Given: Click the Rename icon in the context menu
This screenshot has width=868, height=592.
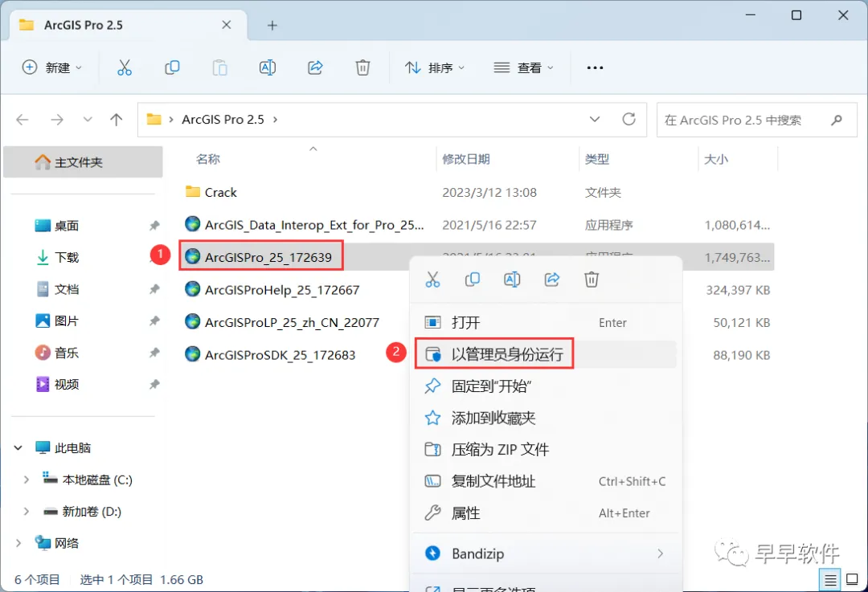Looking at the screenshot, I should pyautogui.click(x=512, y=280).
